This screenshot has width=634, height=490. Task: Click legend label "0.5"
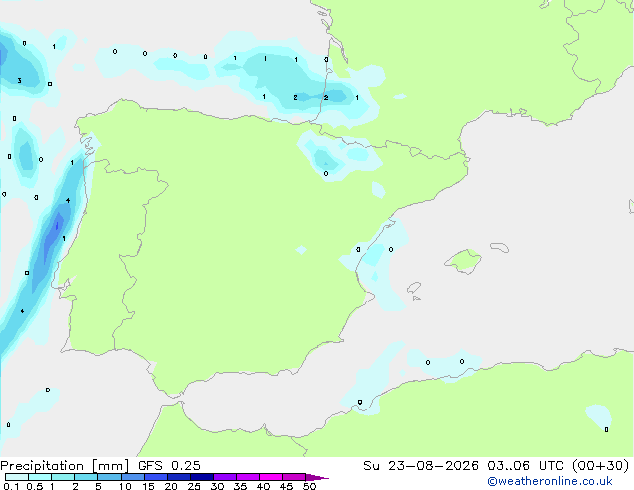tap(35, 486)
